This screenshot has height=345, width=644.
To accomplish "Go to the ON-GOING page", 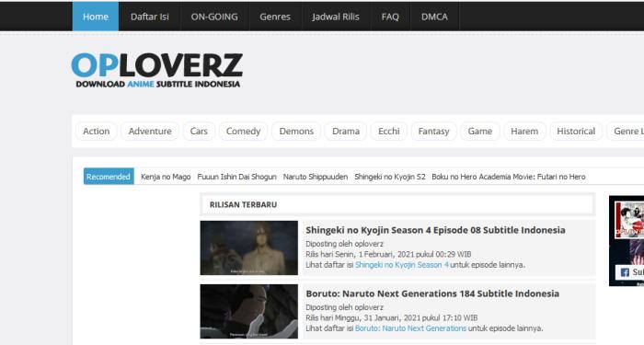I will (x=214, y=17).
